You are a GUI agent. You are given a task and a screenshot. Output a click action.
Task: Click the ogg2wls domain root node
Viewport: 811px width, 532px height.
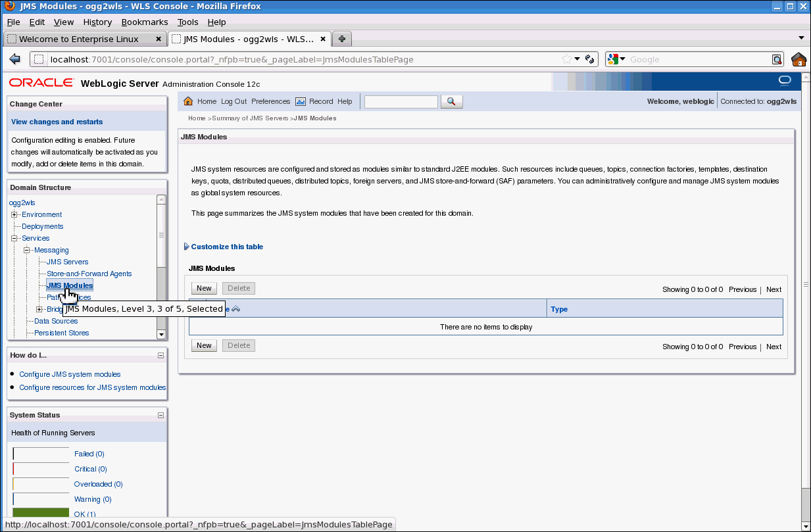click(x=22, y=203)
